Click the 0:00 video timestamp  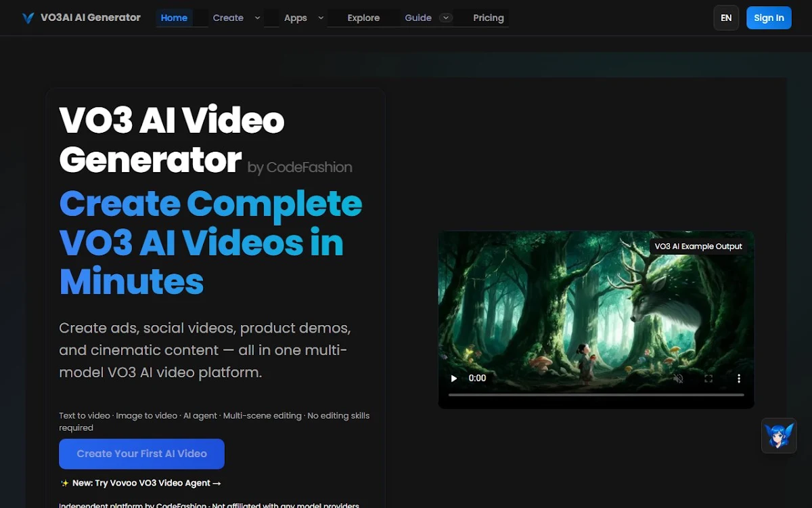478,378
